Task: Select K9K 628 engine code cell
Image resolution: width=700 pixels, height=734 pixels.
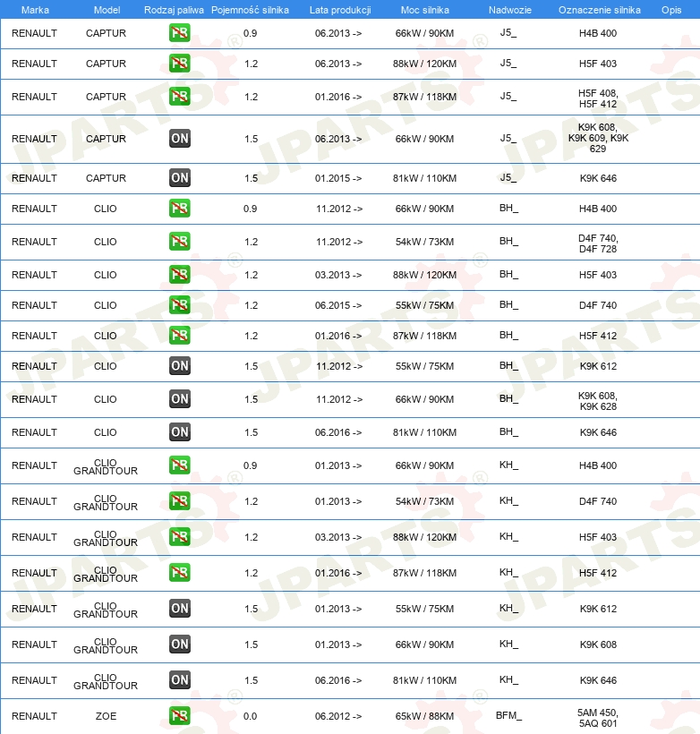Action: tap(598, 401)
